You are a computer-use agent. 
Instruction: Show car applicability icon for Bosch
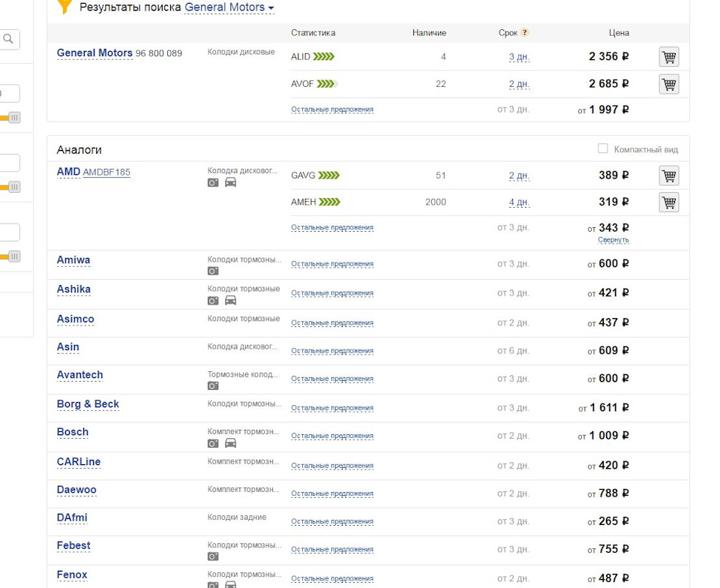click(230, 443)
